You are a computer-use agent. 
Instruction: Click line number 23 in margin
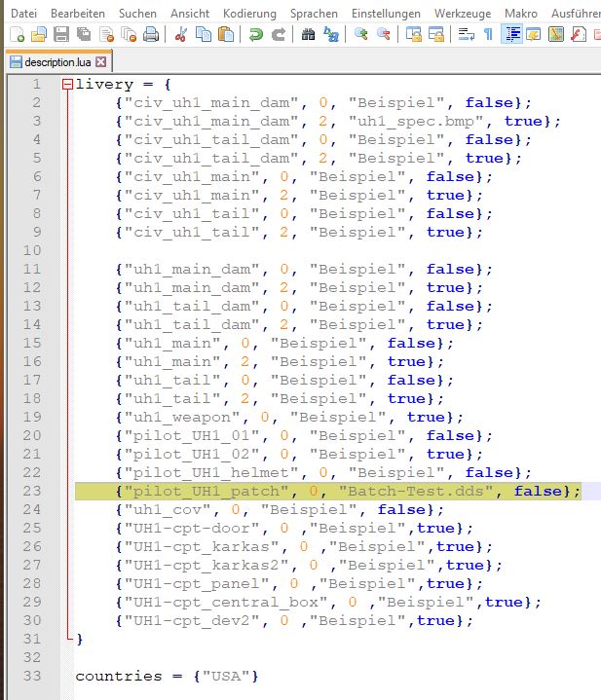[32, 491]
